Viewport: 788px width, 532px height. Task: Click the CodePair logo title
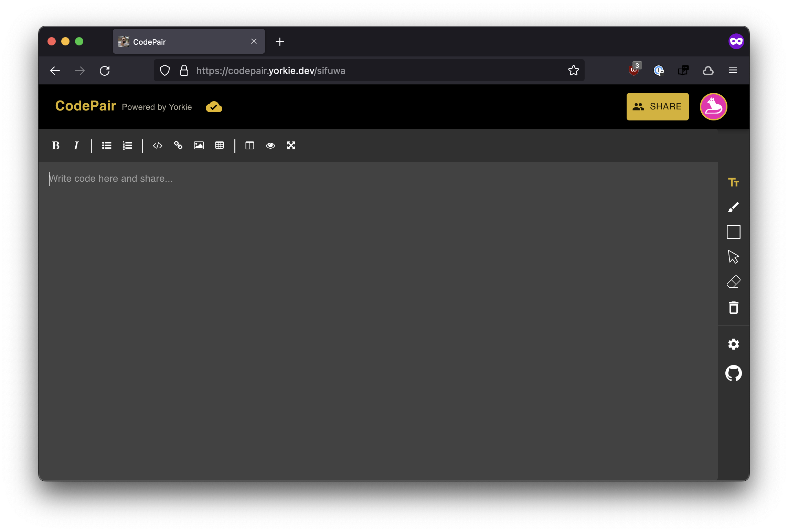(85, 106)
